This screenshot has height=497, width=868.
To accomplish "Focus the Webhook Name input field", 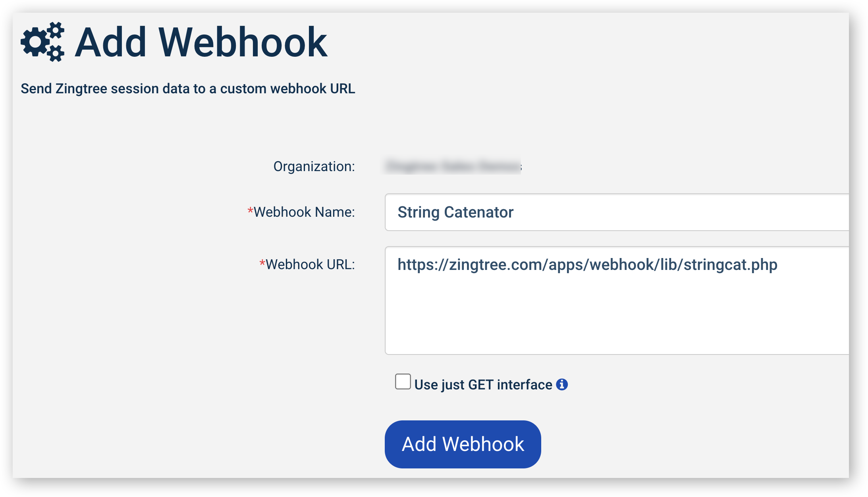I will tap(617, 212).
